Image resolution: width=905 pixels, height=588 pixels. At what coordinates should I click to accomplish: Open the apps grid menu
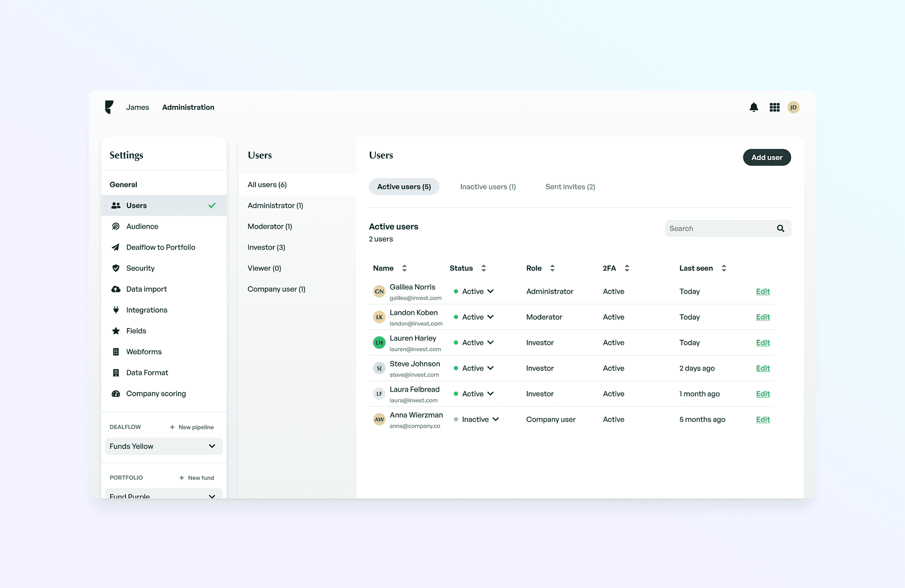[775, 107]
